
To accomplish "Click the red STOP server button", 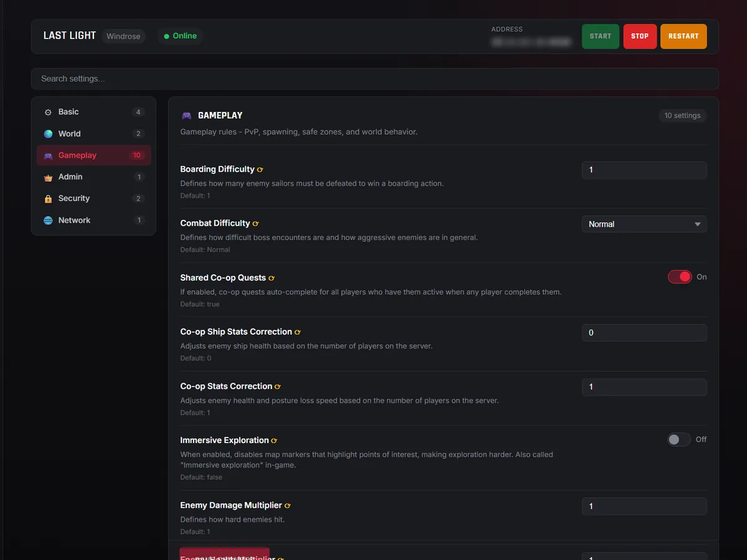I will click(640, 36).
